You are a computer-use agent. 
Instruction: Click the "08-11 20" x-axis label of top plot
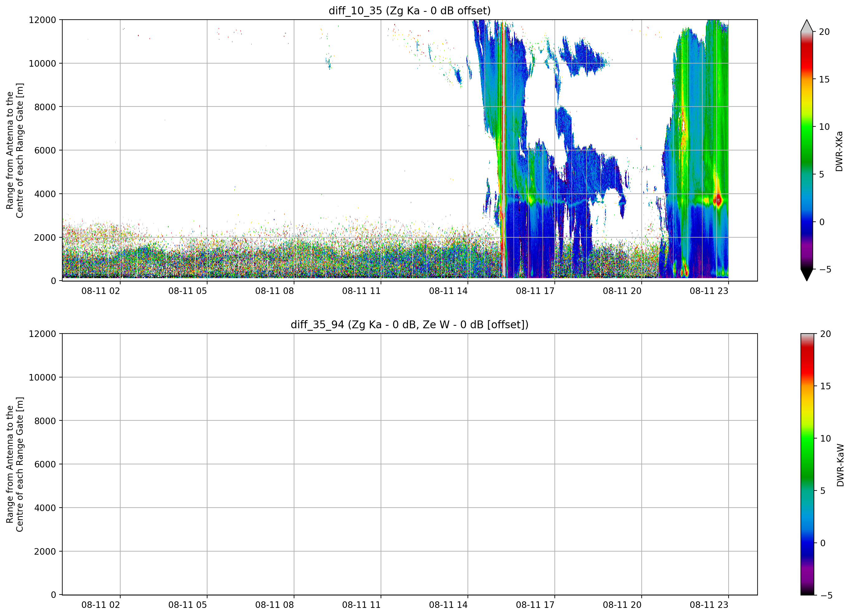point(622,291)
